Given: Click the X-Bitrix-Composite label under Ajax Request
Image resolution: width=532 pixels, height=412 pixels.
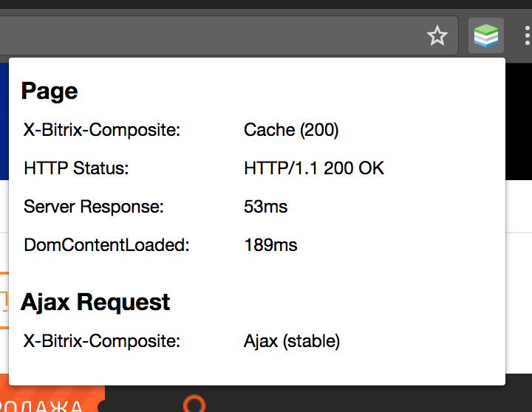Looking at the screenshot, I should [102, 341].
